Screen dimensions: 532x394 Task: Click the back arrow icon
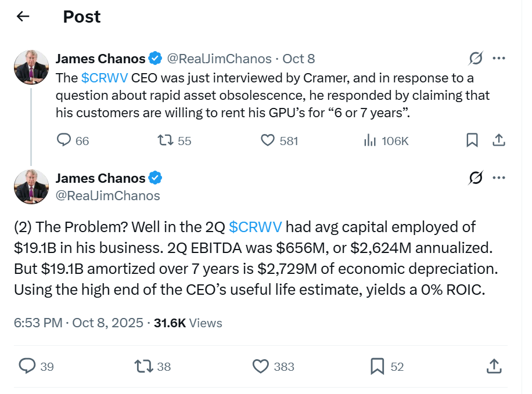[23, 17]
